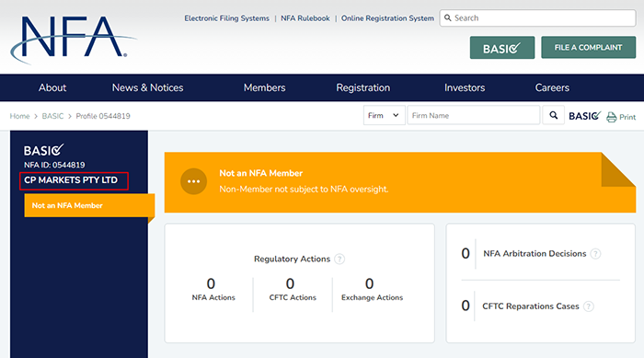Click the CFTC Actions count

tap(290, 283)
